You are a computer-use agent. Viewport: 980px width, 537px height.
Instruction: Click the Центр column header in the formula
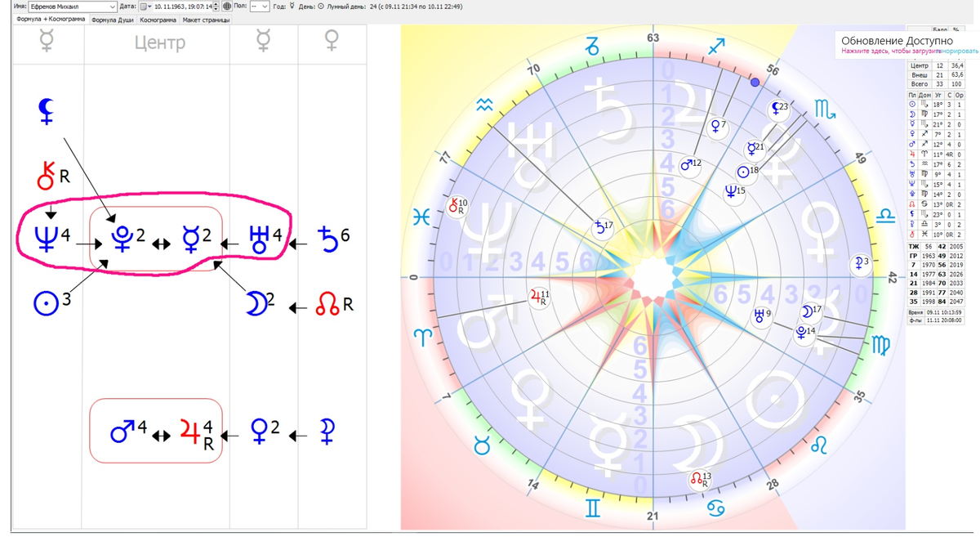coord(159,43)
